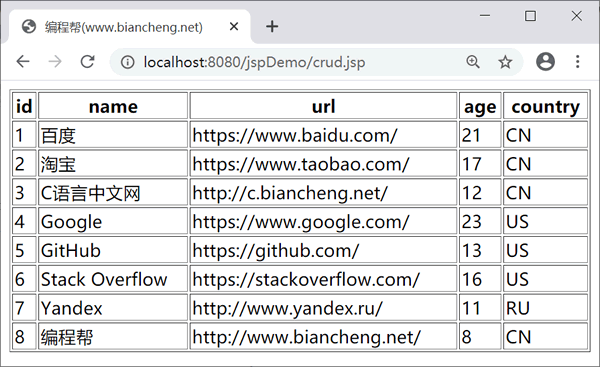Click the https://www.google.com/ url cell
This screenshot has height=367, width=600.
[323, 221]
